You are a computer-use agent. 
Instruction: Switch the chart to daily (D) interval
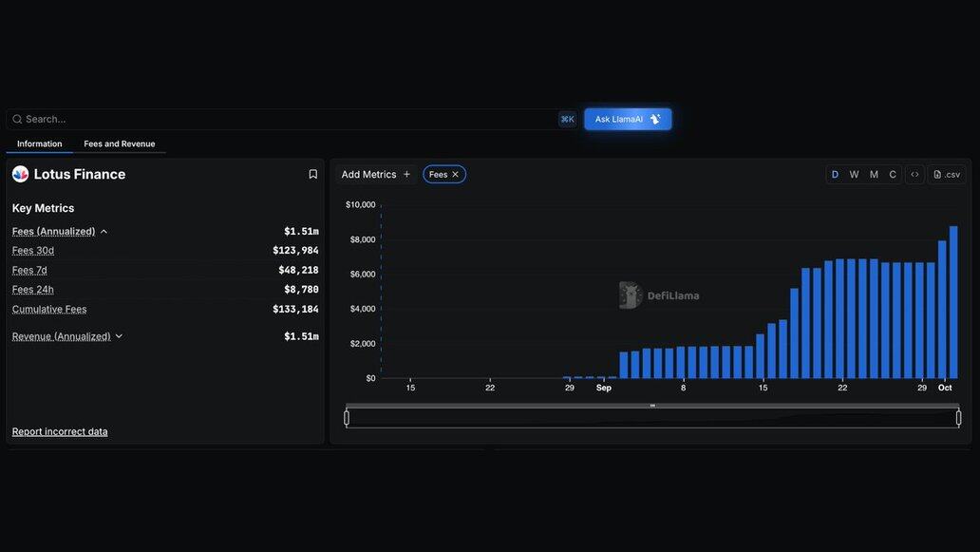click(x=835, y=175)
